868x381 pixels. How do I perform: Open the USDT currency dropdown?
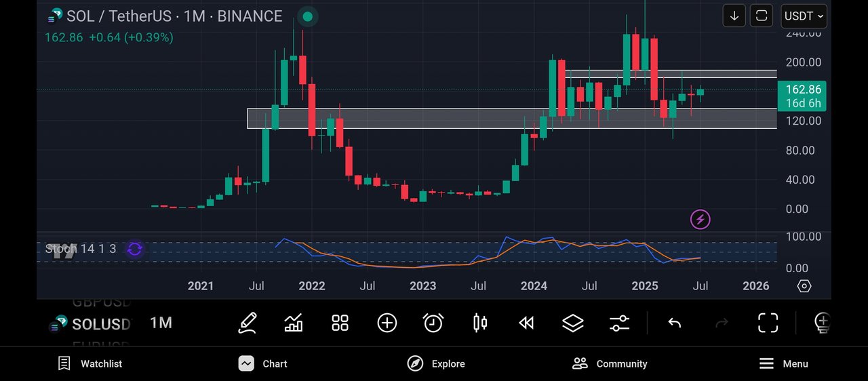(x=804, y=16)
